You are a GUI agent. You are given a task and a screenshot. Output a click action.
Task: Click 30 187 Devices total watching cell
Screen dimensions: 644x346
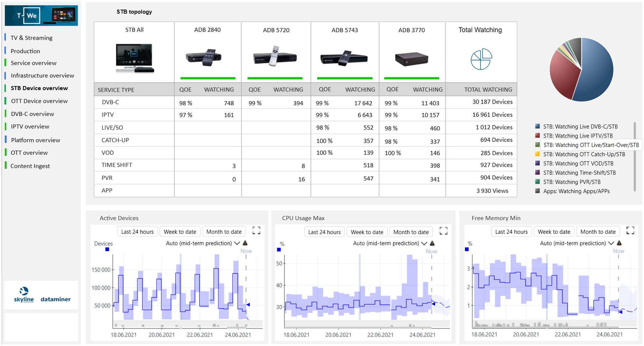click(x=492, y=102)
